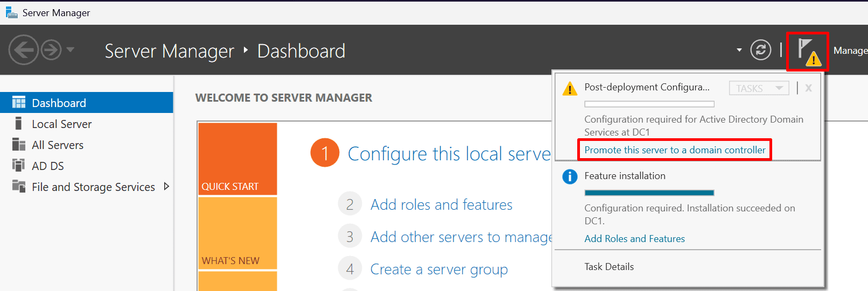Click the forward navigation arrow
868x291 pixels.
[51, 50]
